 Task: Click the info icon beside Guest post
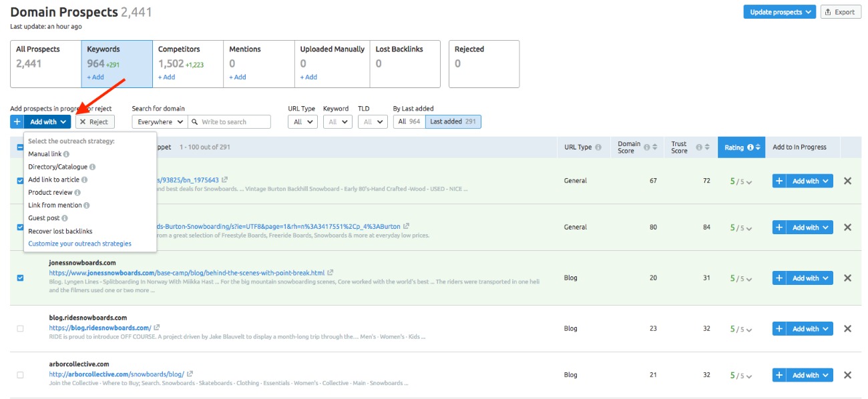point(65,218)
